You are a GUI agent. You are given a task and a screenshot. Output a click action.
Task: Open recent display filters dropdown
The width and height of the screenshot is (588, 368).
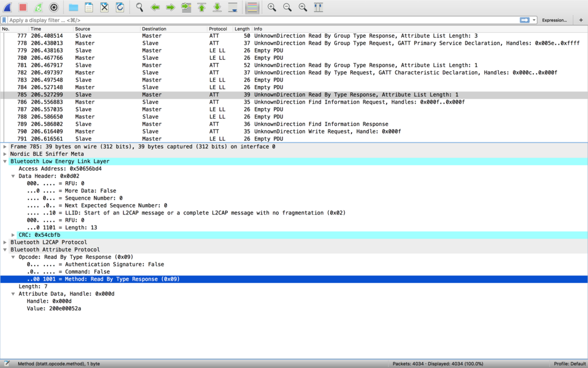[x=534, y=20]
